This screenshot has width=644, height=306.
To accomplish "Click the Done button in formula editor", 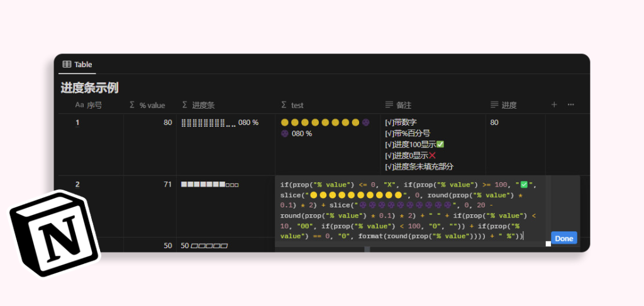I will pyautogui.click(x=564, y=238).
